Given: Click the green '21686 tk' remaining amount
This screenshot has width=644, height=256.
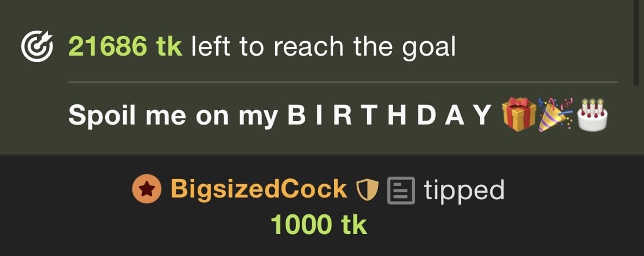Looking at the screenshot, I should click(125, 46).
